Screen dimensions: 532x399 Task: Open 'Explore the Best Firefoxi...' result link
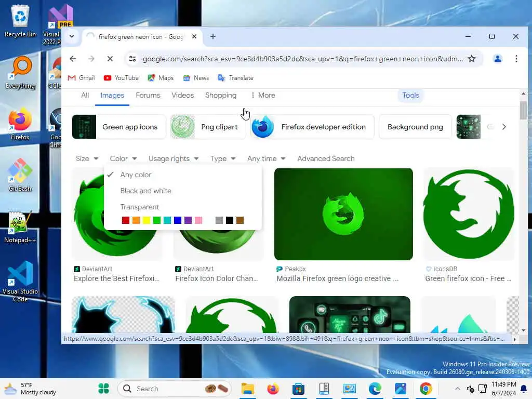(116, 278)
